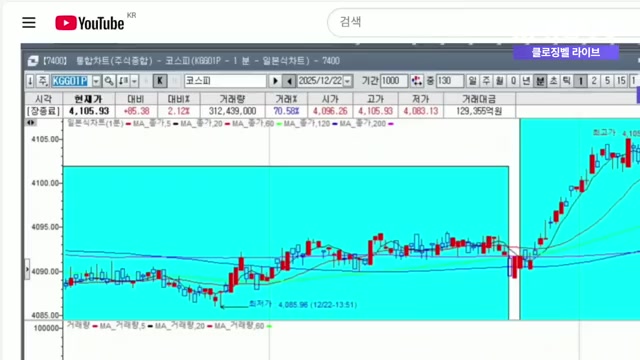Click the 0 button after 월
Image resolution: width=640 pixels, height=360 pixels.
pyautogui.click(x=513, y=81)
